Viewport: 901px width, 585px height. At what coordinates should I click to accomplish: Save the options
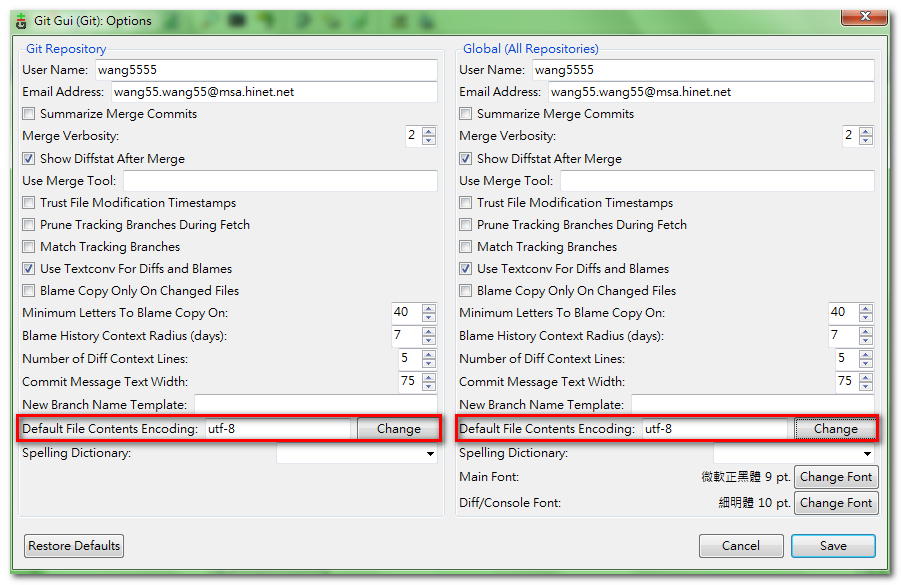click(832, 546)
